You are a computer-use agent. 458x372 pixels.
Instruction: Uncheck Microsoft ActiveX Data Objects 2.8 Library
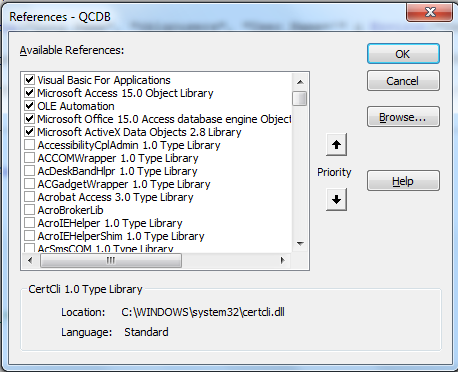(x=29, y=132)
